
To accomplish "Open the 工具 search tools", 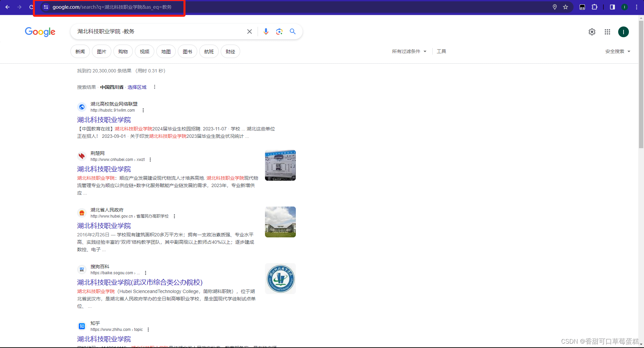I will tap(441, 51).
